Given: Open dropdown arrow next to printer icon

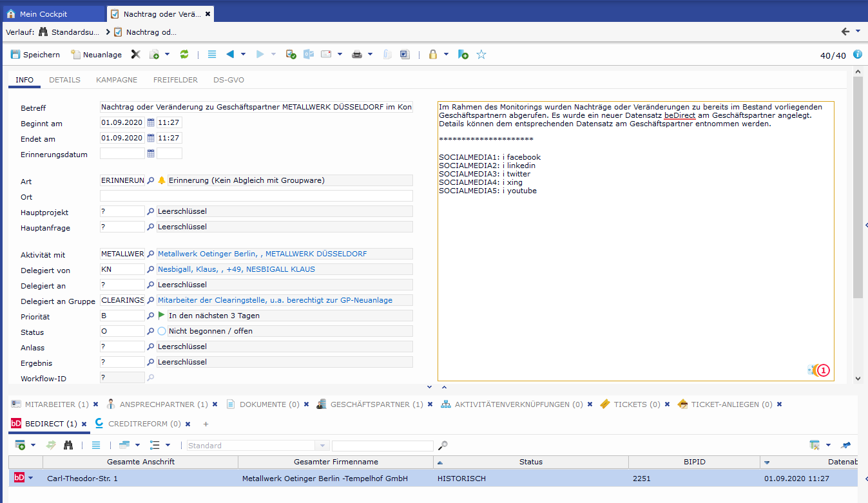Looking at the screenshot, I should point(371,55).
